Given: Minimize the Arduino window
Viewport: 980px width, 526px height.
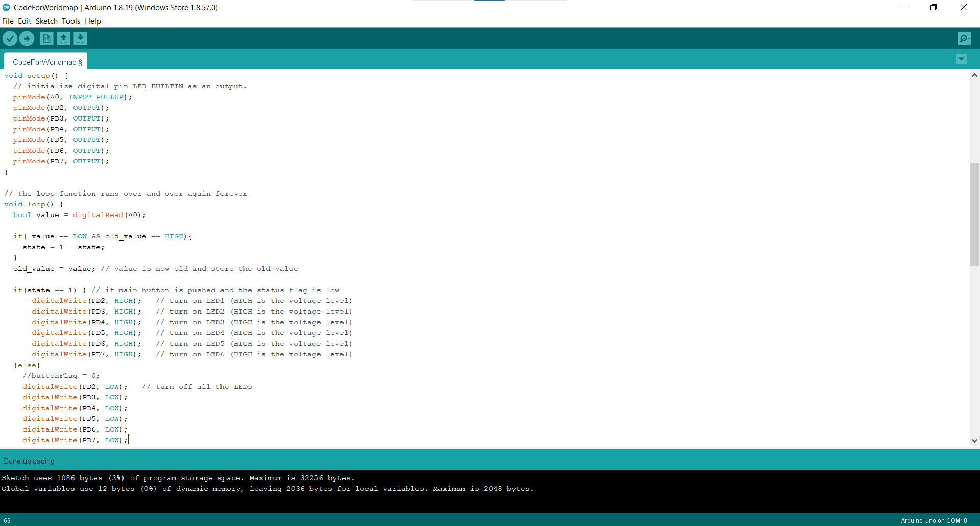Looking at the screenshot, I should 904,7.
